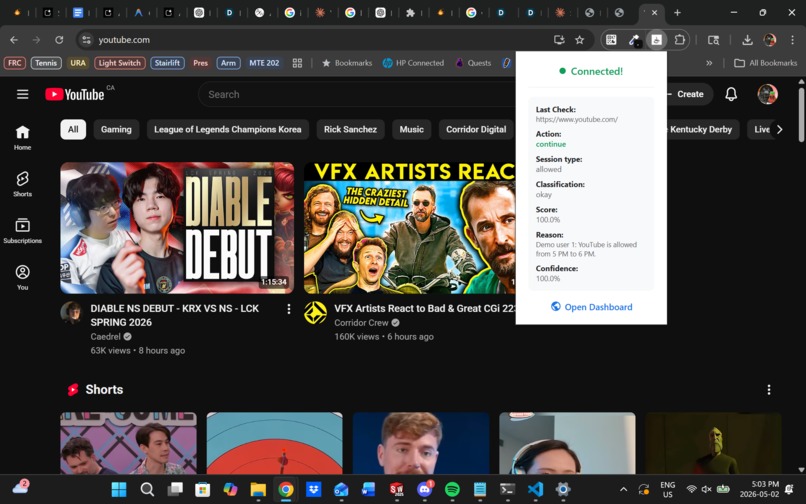Open the Extensions puzzle-piece menu
Screen dimensions: 806x504
[679, 40]
